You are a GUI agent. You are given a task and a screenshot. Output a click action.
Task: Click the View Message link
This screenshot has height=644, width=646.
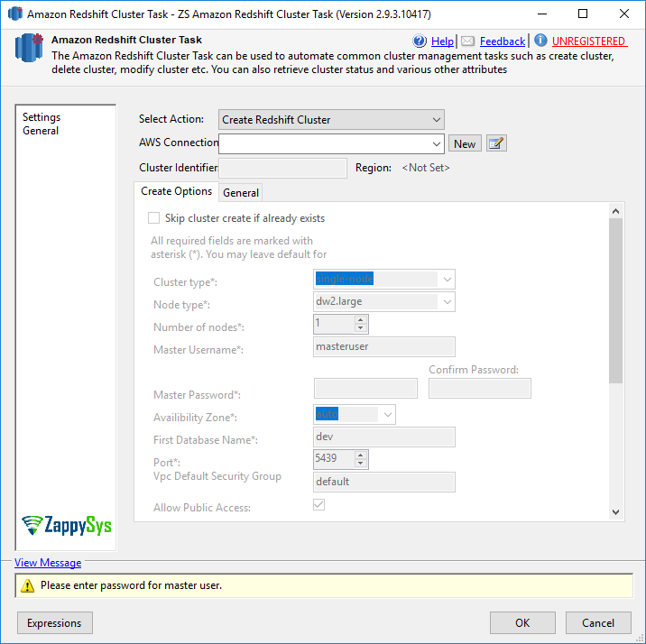(x=48, y=563)
